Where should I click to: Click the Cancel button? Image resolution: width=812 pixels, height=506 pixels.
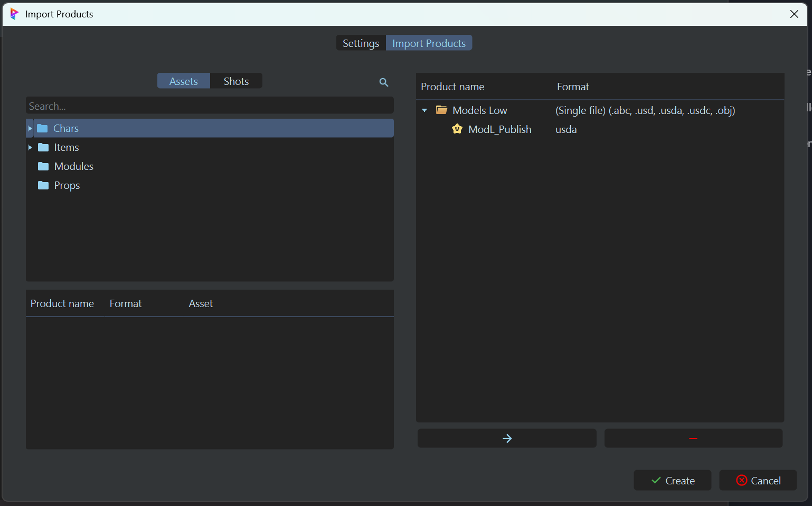[758, 481]
